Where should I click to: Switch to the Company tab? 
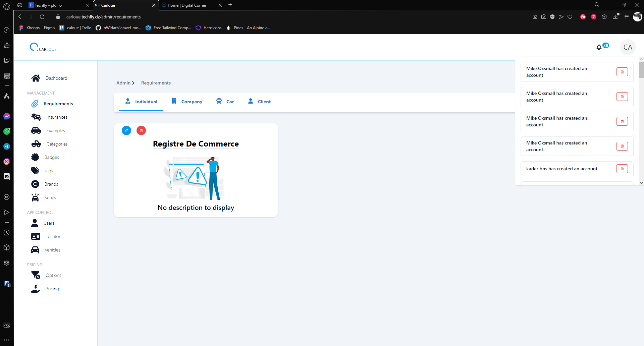coord(187,102)
